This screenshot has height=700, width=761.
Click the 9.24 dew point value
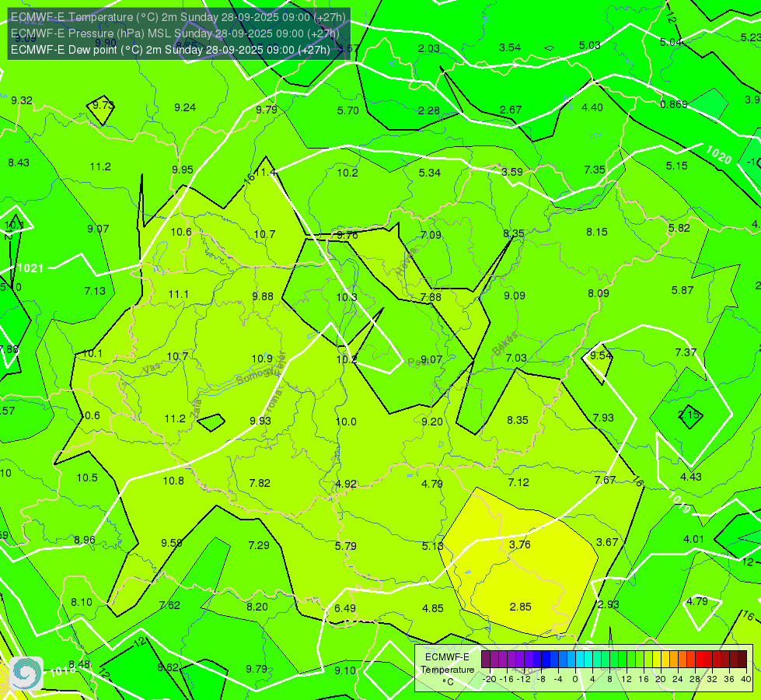coord(185,108)
